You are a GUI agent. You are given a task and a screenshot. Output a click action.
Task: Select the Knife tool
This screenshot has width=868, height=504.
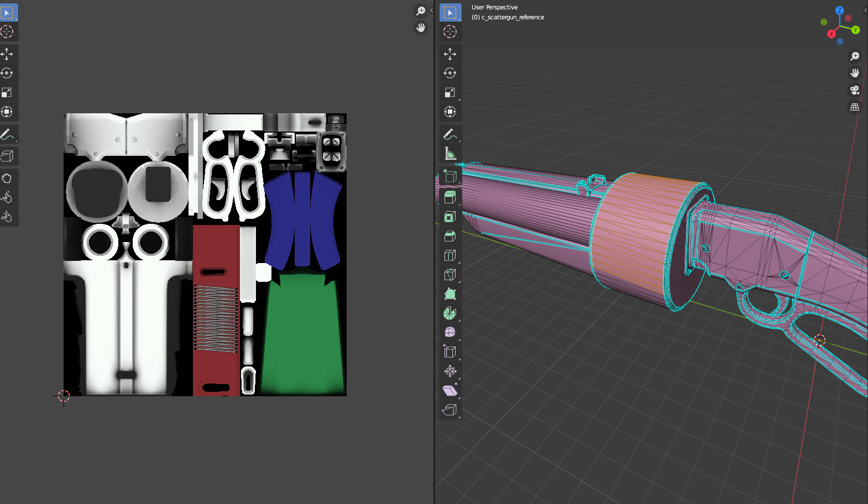450,275
